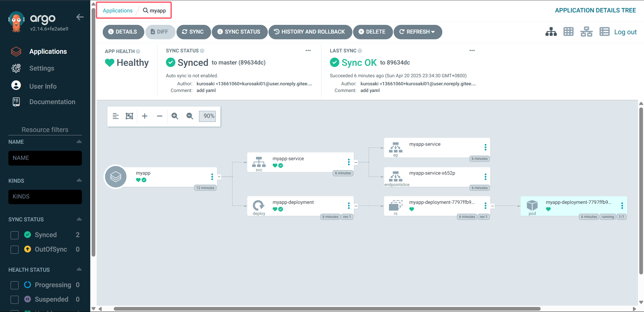Click the minus icon in graph toolbar
Viewport: 644px width, 312px height.
[159, 116]
